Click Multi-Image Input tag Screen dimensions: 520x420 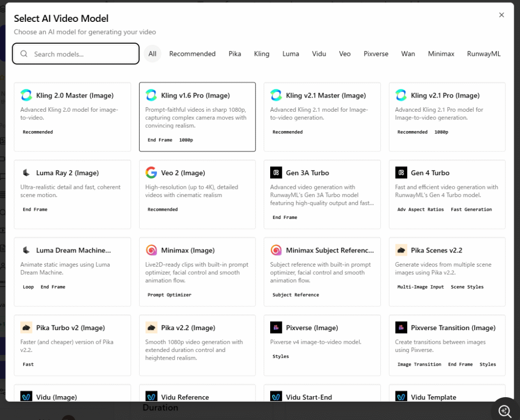pyautogui.click(x=420, y=286)
